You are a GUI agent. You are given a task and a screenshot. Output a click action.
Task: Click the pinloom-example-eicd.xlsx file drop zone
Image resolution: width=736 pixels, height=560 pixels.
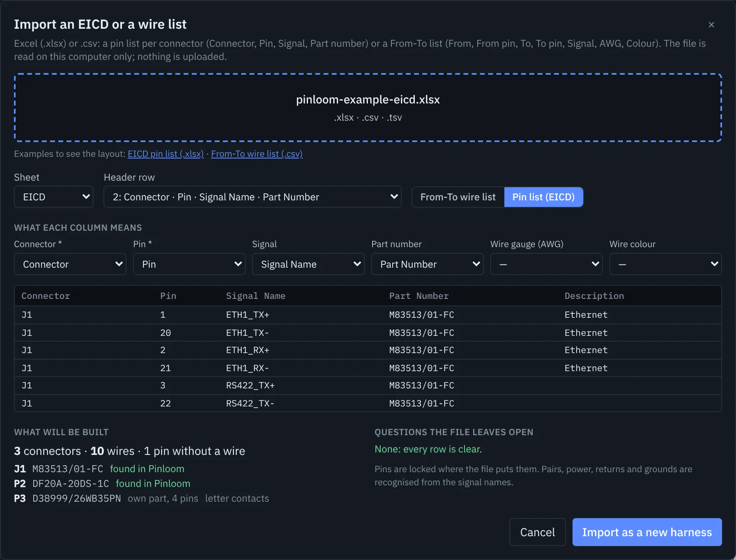[368, 108]
